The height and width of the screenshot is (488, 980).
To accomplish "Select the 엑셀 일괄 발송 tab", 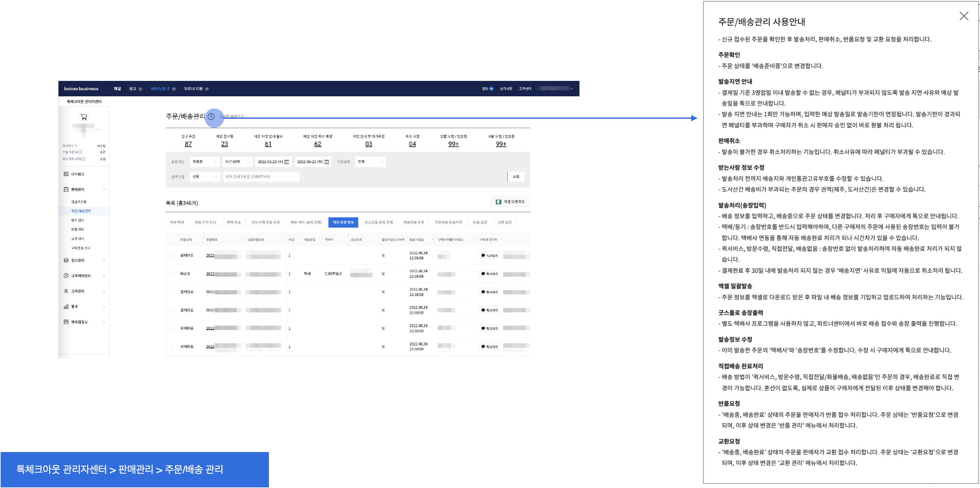I will point(343,222).
